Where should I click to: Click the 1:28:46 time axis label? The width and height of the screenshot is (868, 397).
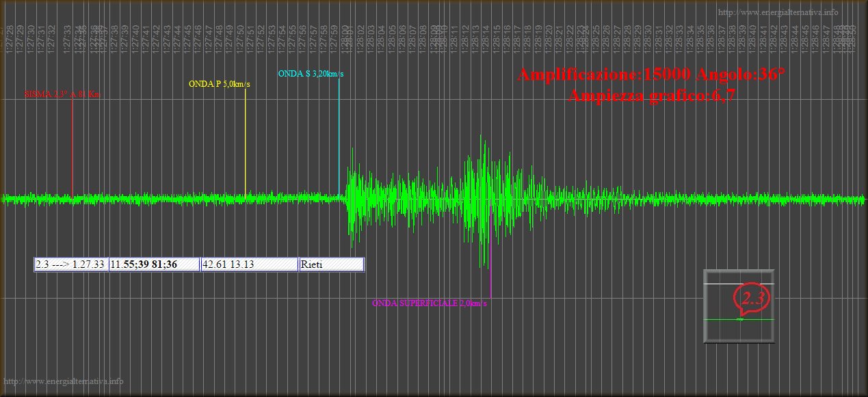tap(815, 38)
